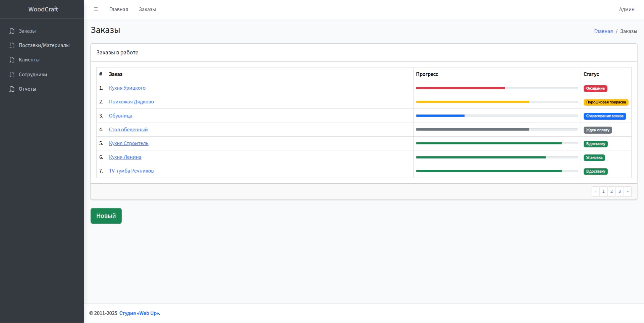Open the Заказы top navigation item
This screenshot has height=323, width=644.
tap(147, 9)
